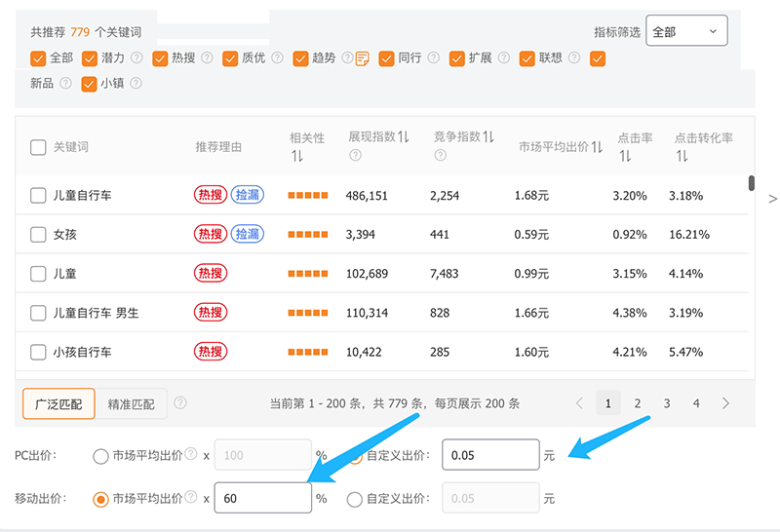Click next page arrow in pagination

coord(725,403)
